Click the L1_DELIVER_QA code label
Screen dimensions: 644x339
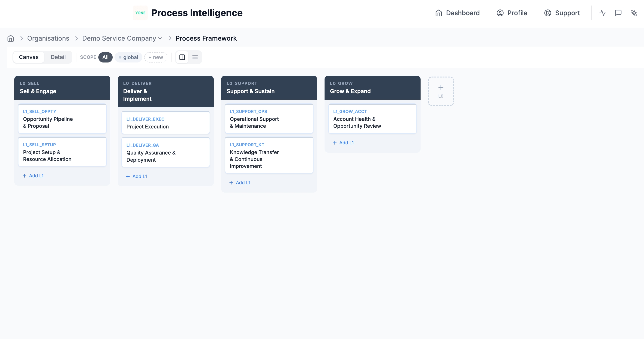click(x=142, y=145)
